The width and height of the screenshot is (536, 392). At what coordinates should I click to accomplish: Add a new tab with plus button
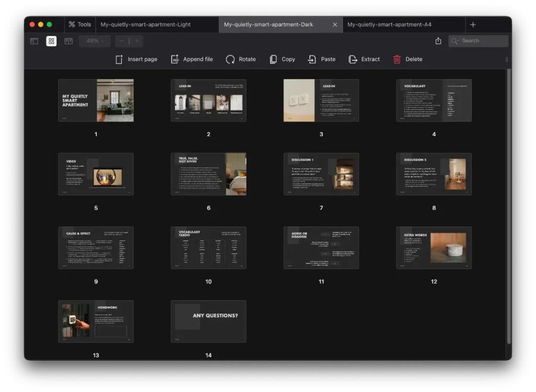coord(473,25)
